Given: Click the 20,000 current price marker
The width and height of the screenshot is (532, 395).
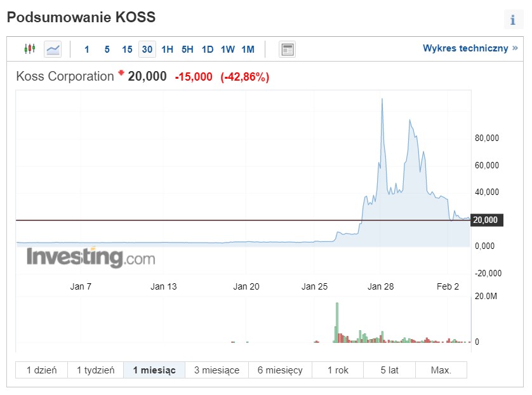Looking at the screenshot, I should (486, 220).
